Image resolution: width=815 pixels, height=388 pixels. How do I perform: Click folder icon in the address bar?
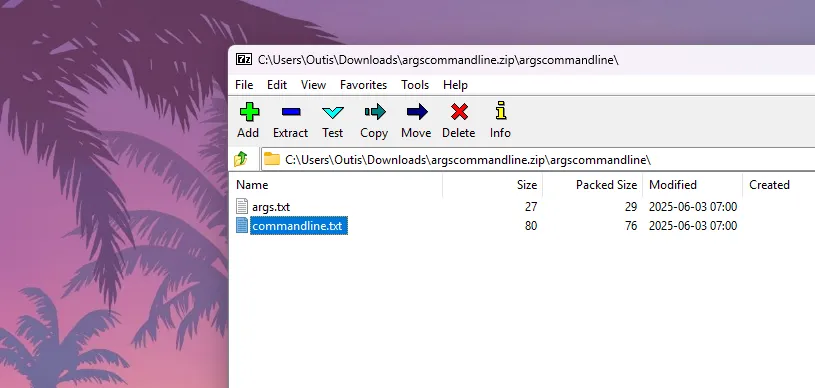pyautogui.click(x=272, y=159)
